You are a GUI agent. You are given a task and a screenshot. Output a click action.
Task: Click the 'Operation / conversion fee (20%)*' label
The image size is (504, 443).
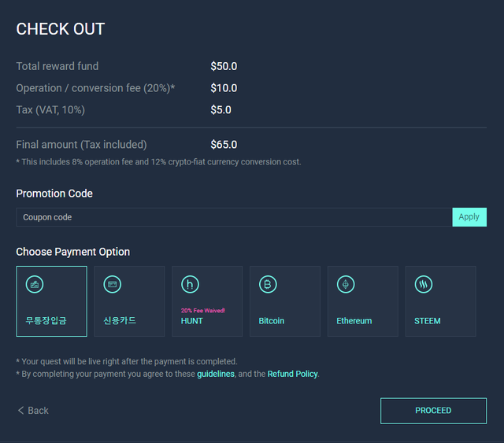click(x=95, y=88)
